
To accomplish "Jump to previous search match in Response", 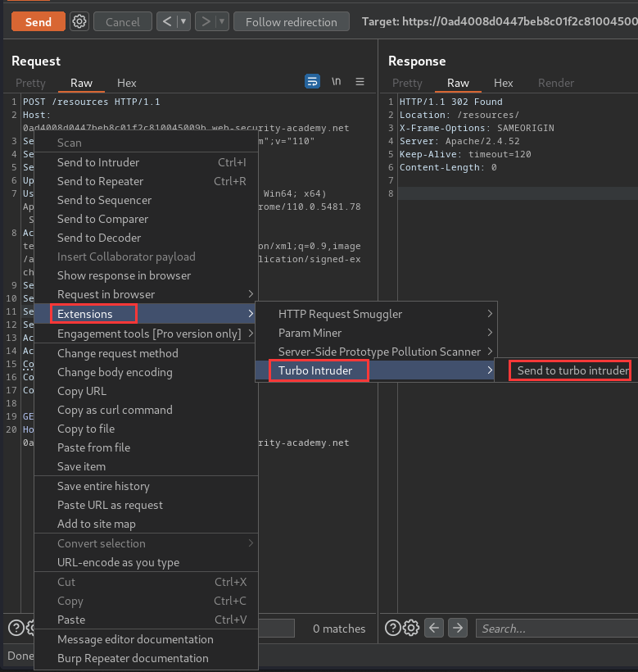I will pos(434,628).
